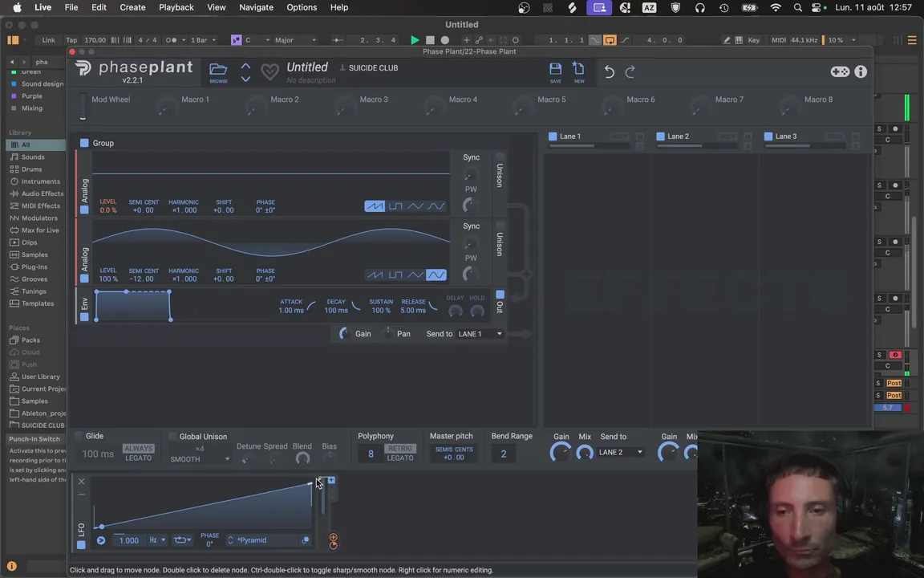Screen dimensions: 924x578
Task: Select square waveform on first Analog oscillator
Action: pyautogui.click(x=395, y=206)
